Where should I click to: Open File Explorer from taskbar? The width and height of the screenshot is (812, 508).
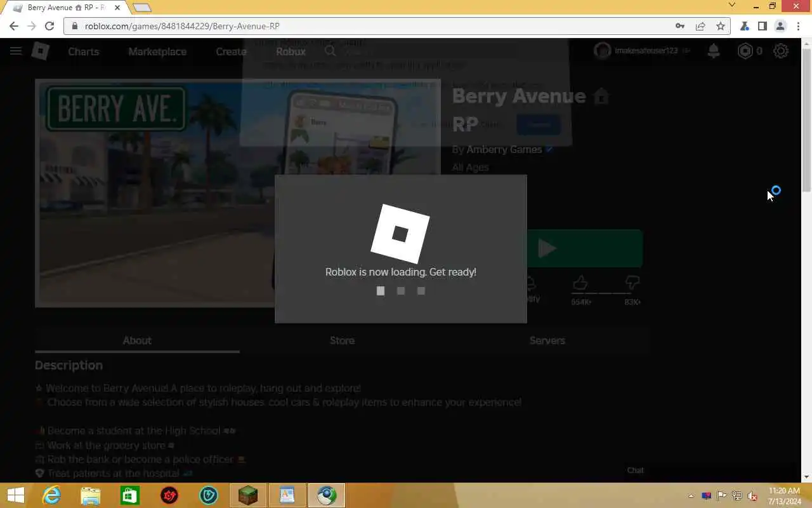91,495
